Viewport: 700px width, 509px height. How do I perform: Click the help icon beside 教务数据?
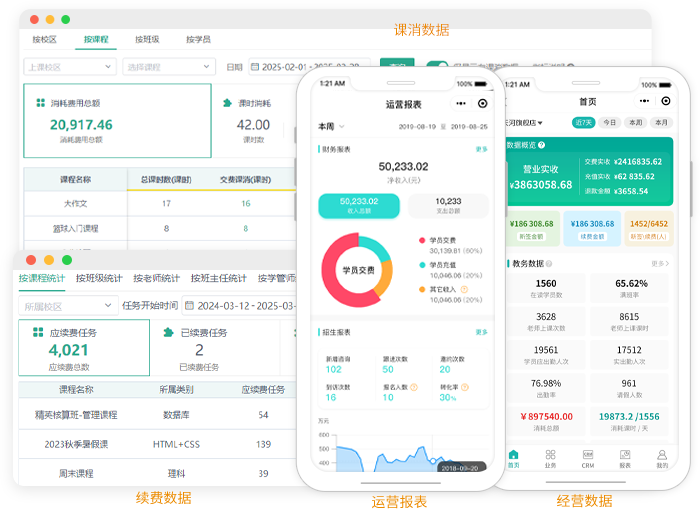coord(549,263)
